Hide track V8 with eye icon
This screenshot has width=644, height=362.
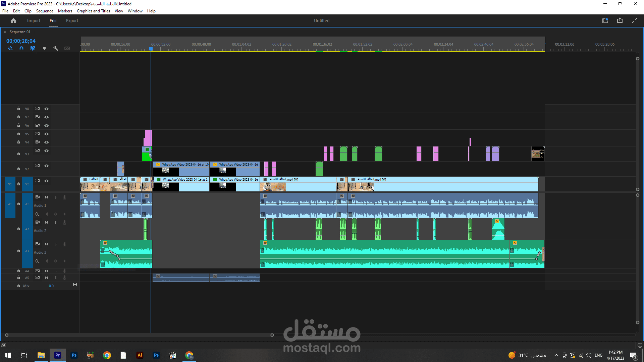coord(47,109)
